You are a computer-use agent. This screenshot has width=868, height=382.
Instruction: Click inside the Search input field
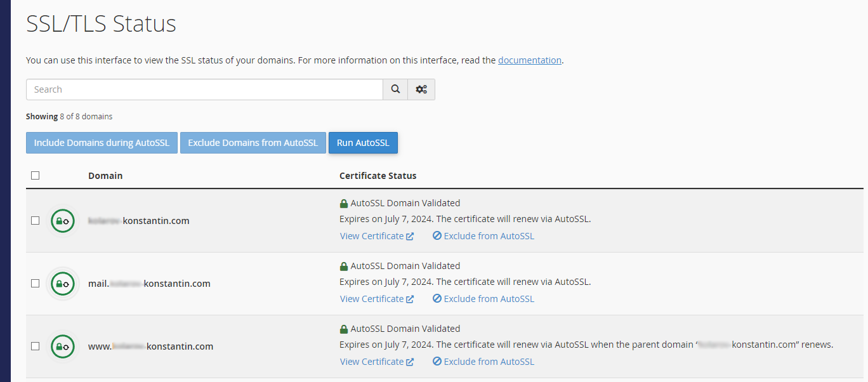(x=204, y=89)
